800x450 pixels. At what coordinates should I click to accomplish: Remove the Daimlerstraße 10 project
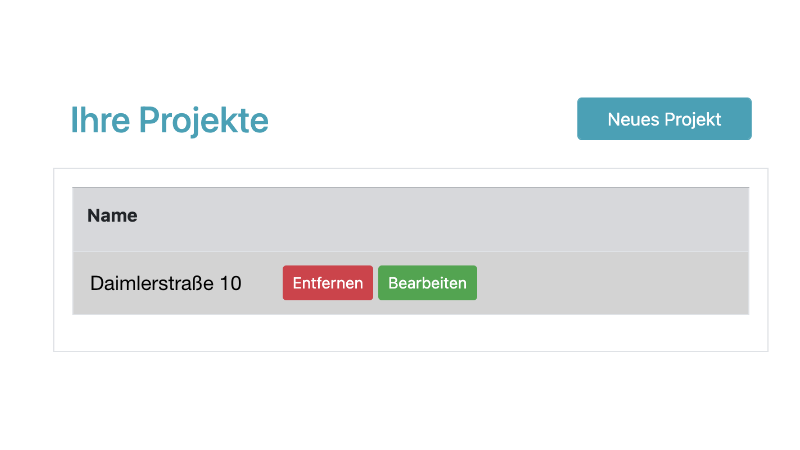pyautogui.click(x=328, y=283)
